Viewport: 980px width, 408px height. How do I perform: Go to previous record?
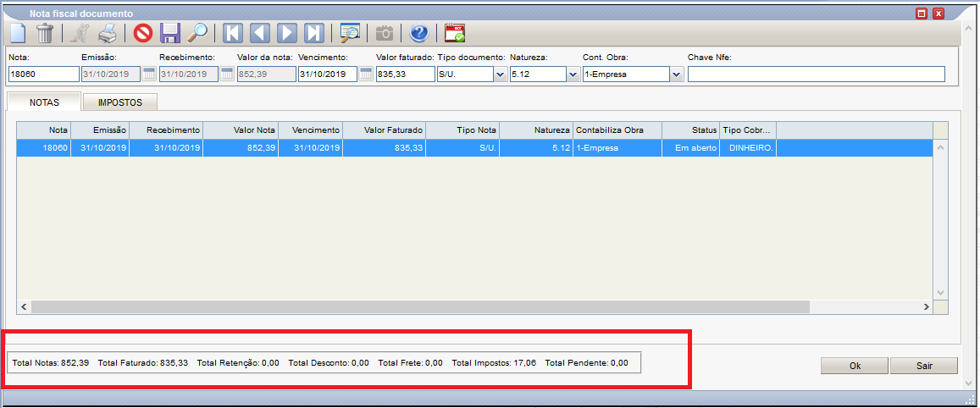[x=260, y=32]
